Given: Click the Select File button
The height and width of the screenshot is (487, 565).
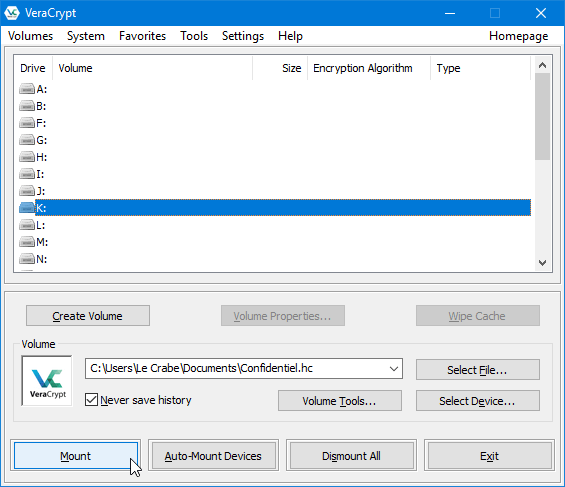Looking at the screenshot, I should pyautogui.click(x=478, y=370).
